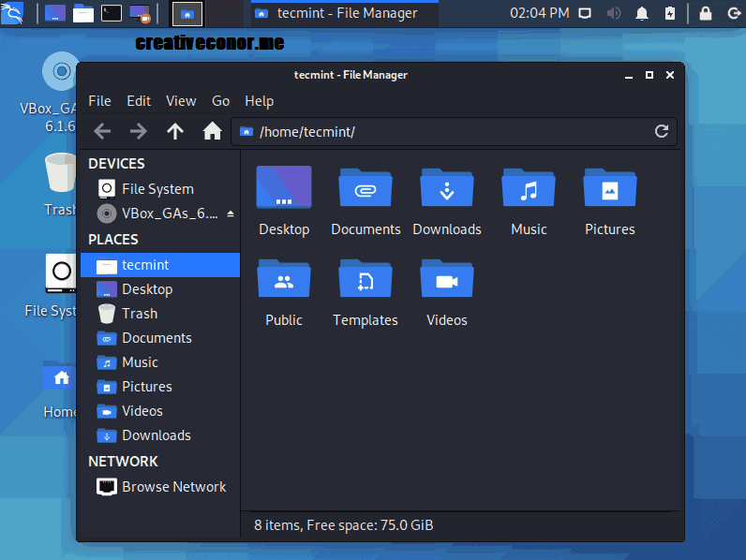The width and height of the screenshot is (746, 560).
Task: Open the Kali dragon applications menu
Action: (x=12, y=13)
